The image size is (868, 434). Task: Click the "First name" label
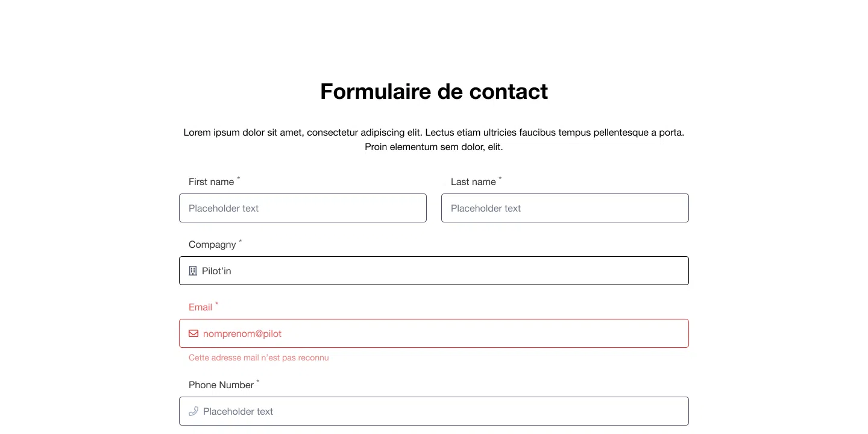211,182
